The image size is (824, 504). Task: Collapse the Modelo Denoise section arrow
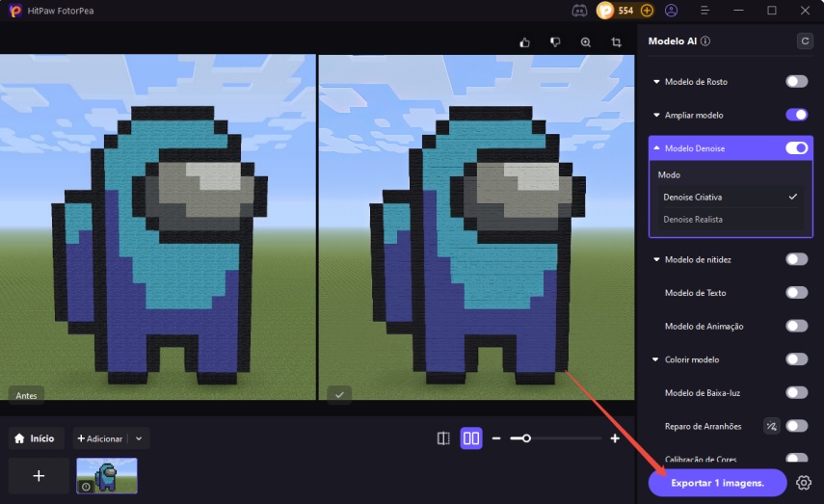(x=656, y=148)
